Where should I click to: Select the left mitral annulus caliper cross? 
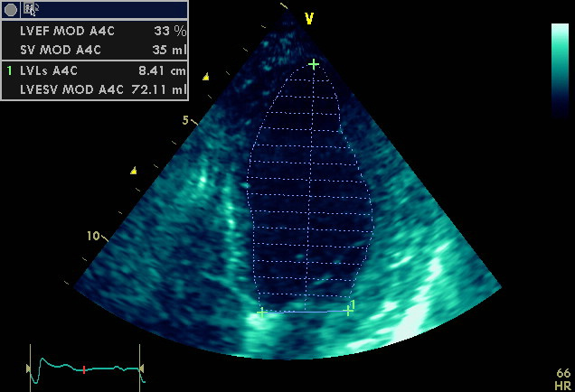point(261,313)
